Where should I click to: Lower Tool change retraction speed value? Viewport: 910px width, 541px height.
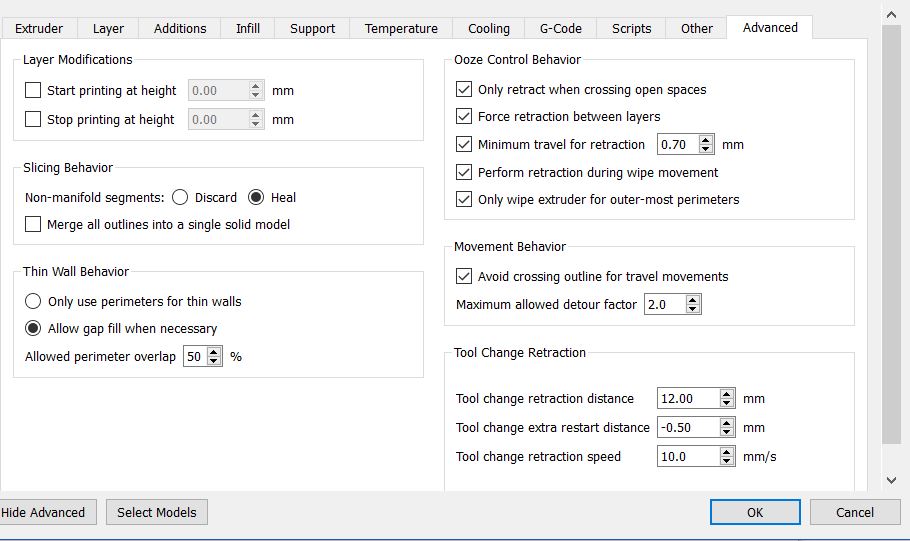727,462
